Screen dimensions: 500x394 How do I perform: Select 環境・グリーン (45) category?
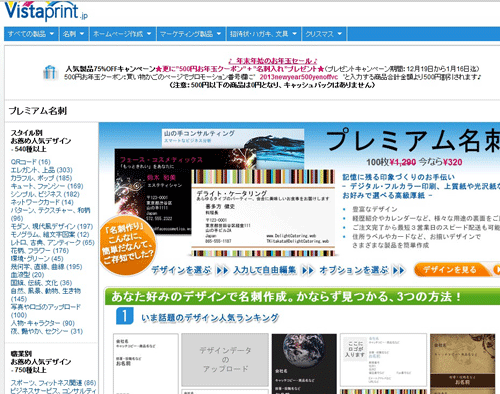pyautogui.click(x=37, y=259)
